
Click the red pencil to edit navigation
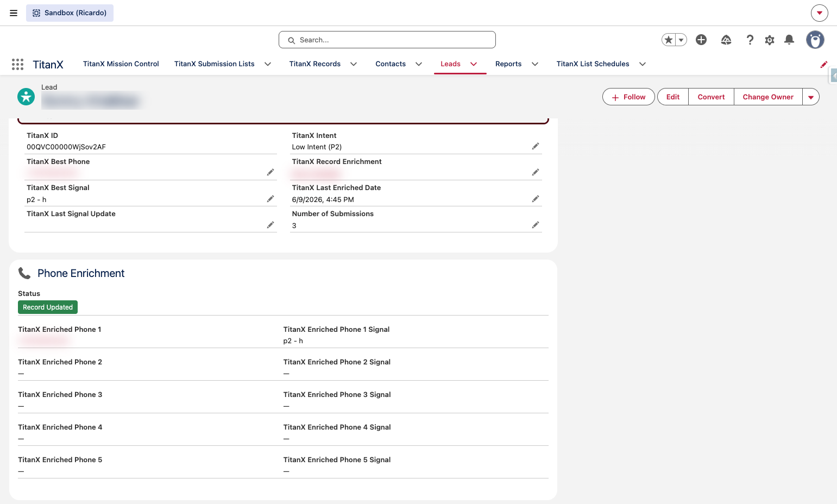(x=824, y=64)
